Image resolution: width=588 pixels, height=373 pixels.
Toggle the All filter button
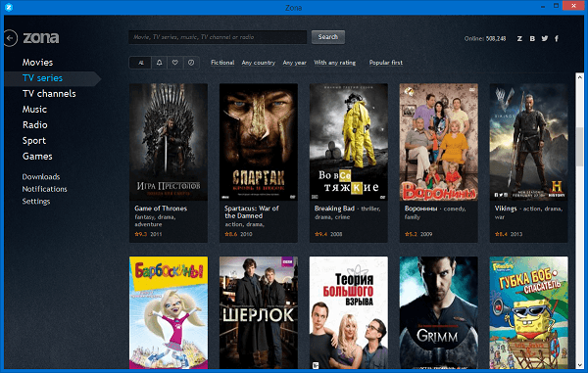pyautogui.click(x=140, y=63)
